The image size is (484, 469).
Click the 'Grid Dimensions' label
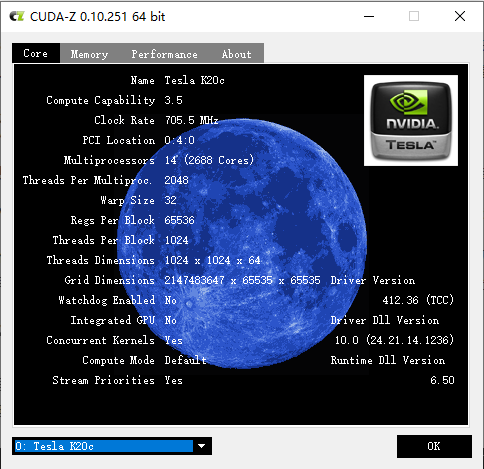tap(110, 280)
